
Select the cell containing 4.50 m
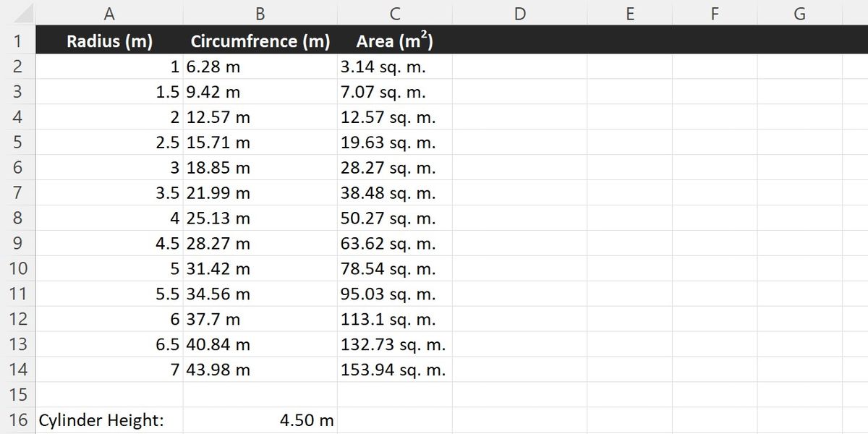click(260, 420)
